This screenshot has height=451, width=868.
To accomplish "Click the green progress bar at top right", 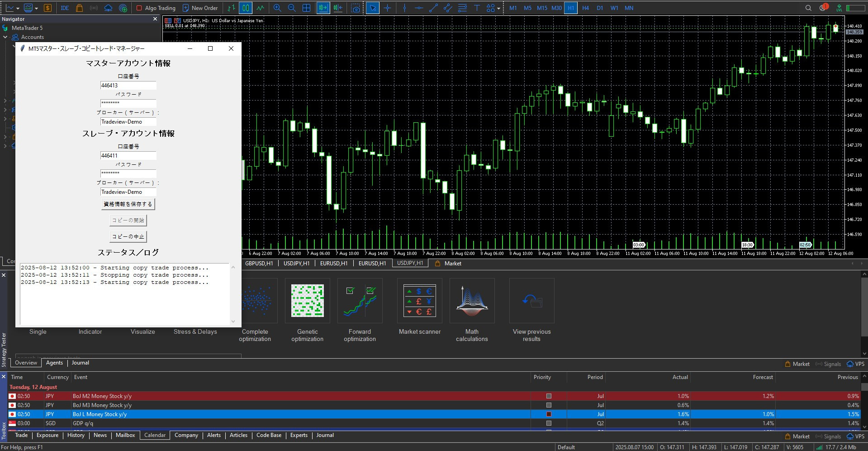I will tap(855, 8).
